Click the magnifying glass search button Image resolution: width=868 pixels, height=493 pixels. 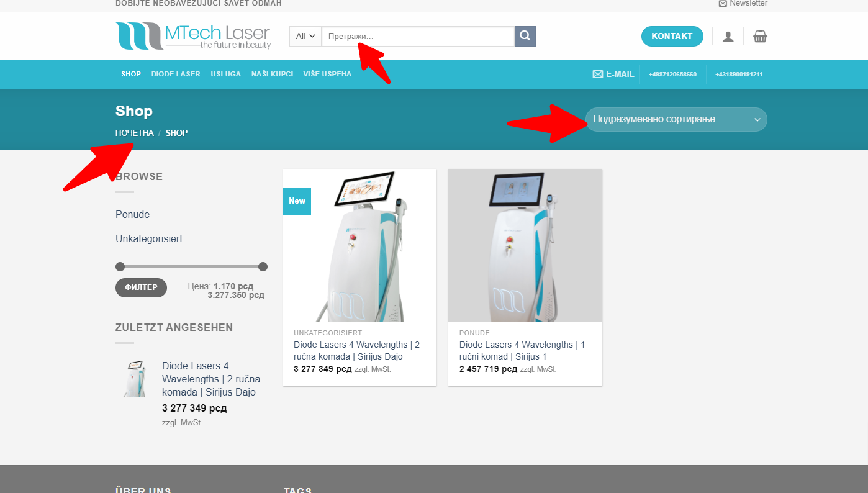(x=525, y=36)
